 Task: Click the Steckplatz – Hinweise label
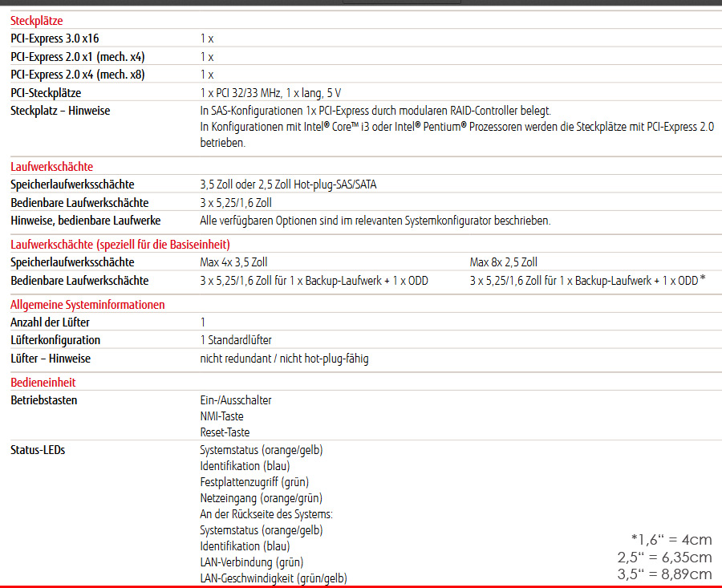(x=60, y=111)
